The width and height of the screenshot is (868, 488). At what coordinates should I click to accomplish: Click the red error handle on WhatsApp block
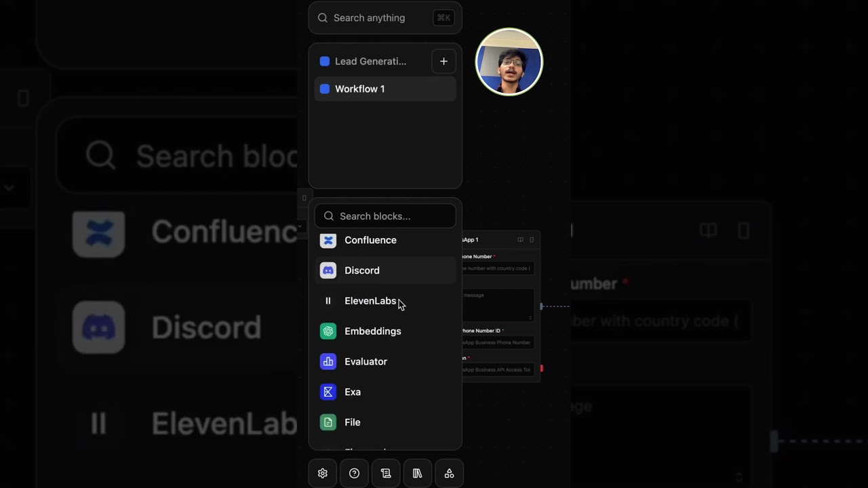(541, 369)
